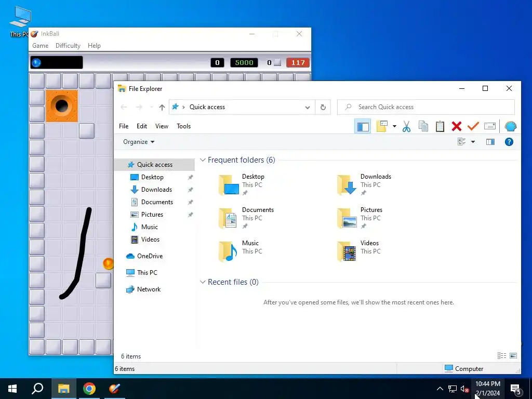The width and height of the screenshot is (532, 399).
Task: Click the muted volume tray icon
Action: 465,389
